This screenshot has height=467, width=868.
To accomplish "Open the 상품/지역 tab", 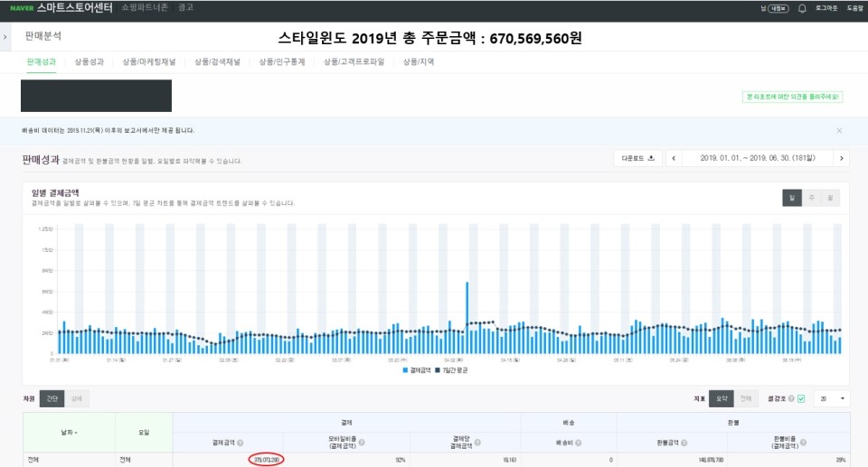I will click(419, 62).
